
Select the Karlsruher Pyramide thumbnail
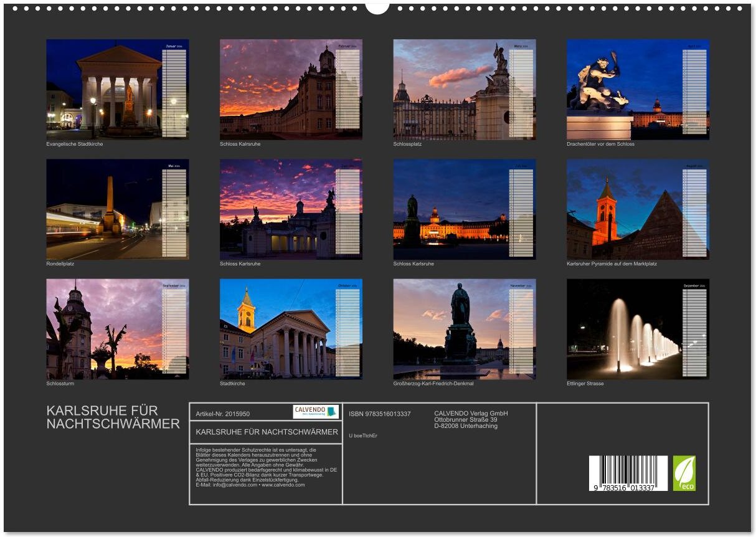(x=638, y=209)
